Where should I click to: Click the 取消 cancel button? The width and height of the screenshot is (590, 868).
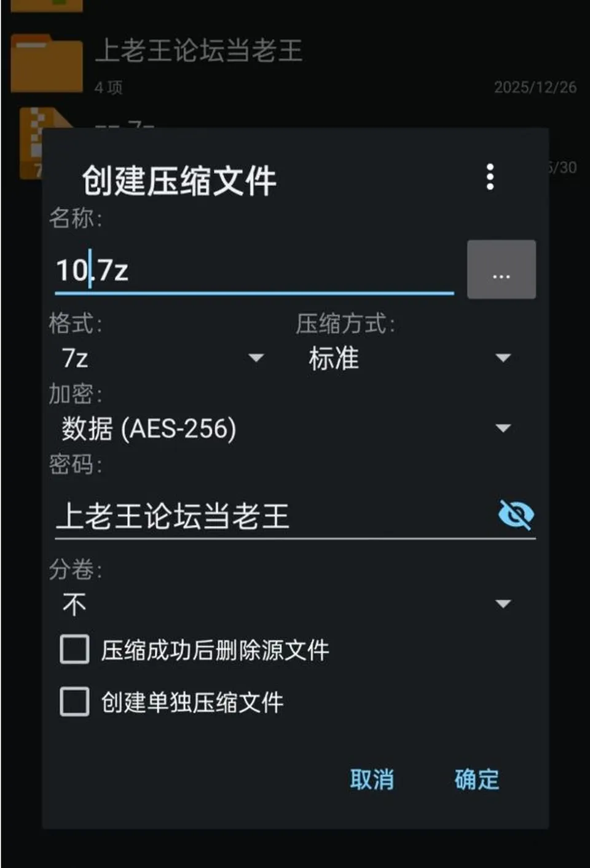point(372,779)
